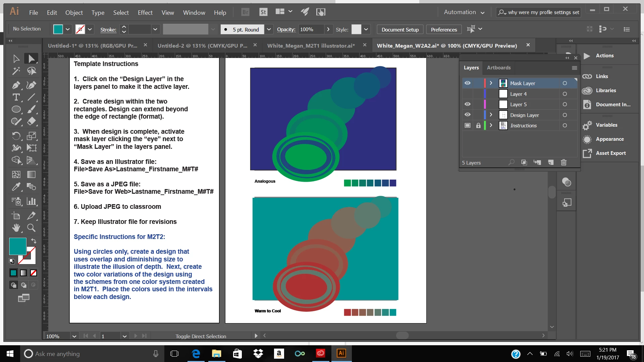Click the Document Setup button
Image resolution: width=644 pixels, height=362 pixels.
400,29
